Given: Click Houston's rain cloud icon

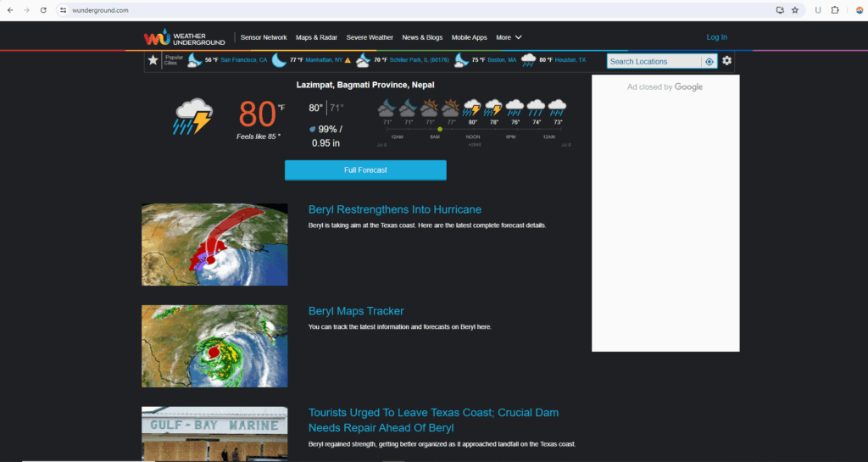Looking at the screenshot, I should coord(528,60).
